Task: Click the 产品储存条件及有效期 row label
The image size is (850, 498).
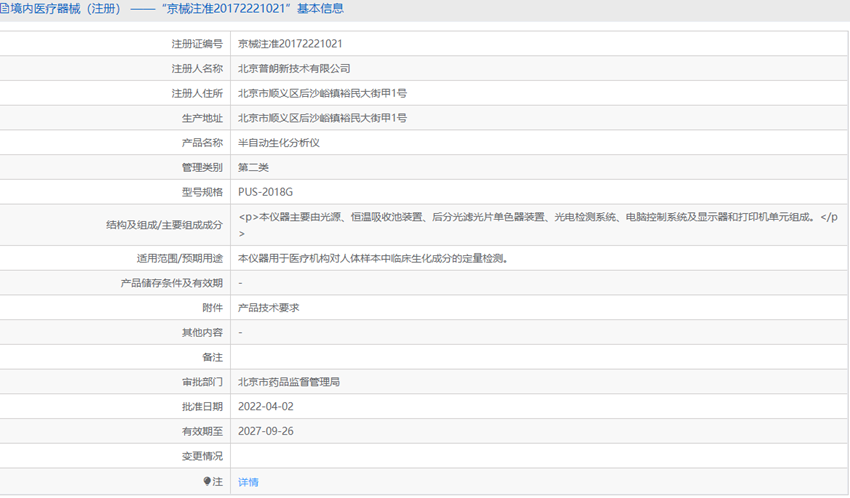Action: pyautogui.click(x=171, y=283)
